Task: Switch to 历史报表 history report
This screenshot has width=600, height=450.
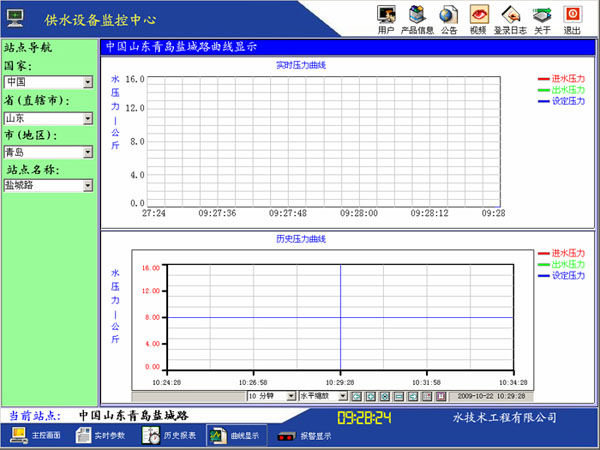Action: point(167,436)
